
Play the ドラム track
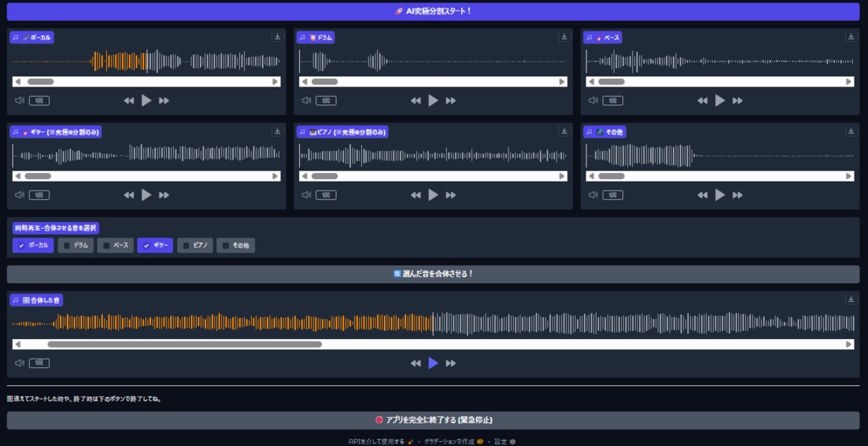click(433, 100)
